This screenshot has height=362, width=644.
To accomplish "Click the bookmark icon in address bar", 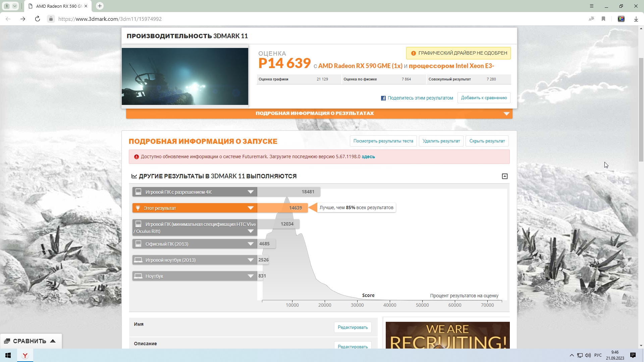I will [603, 19].
